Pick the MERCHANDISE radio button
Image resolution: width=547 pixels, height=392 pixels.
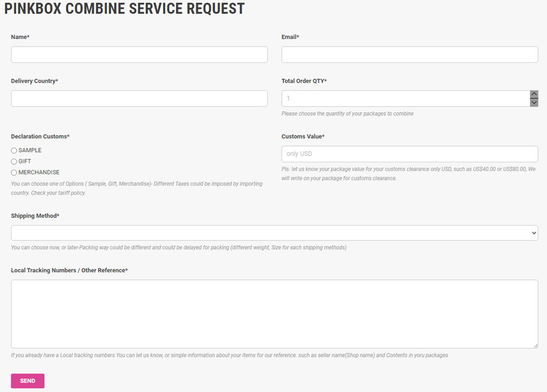[14, 173]
